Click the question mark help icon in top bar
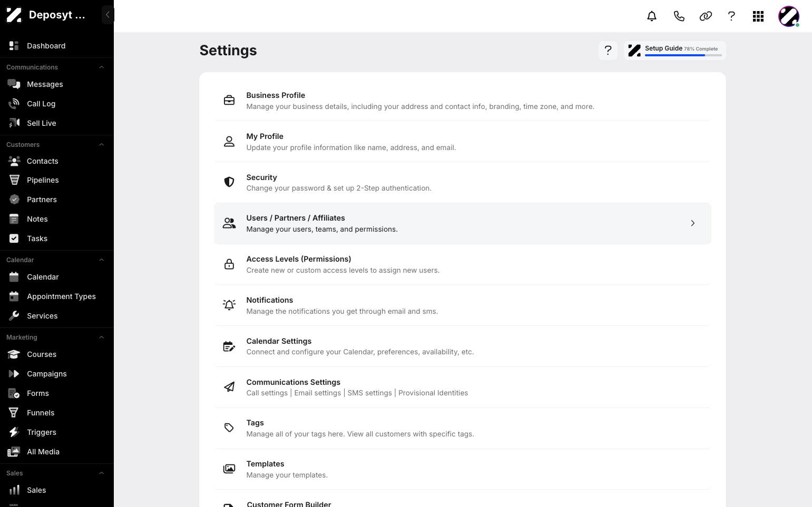 point(731,16)
